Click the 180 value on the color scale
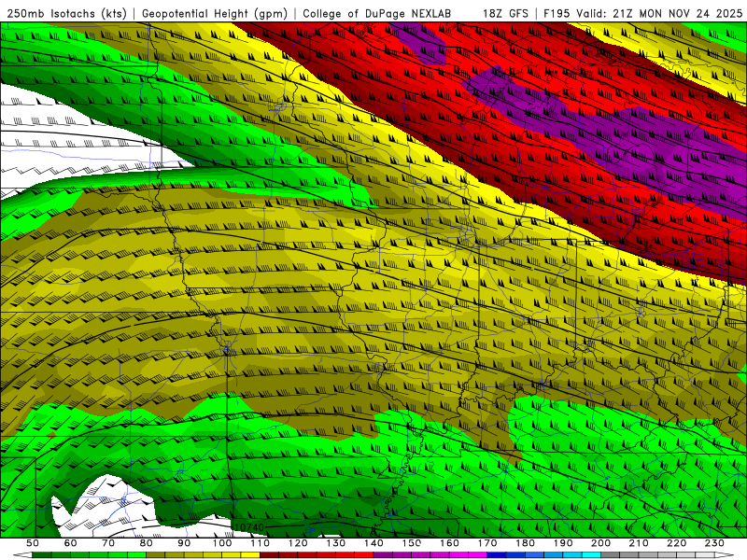The height and width of the screenshot is (560, 747). coord(525,543)
